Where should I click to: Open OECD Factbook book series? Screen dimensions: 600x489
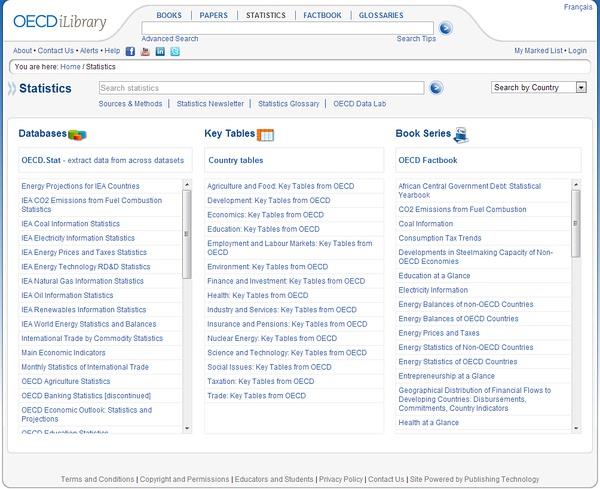428,160
